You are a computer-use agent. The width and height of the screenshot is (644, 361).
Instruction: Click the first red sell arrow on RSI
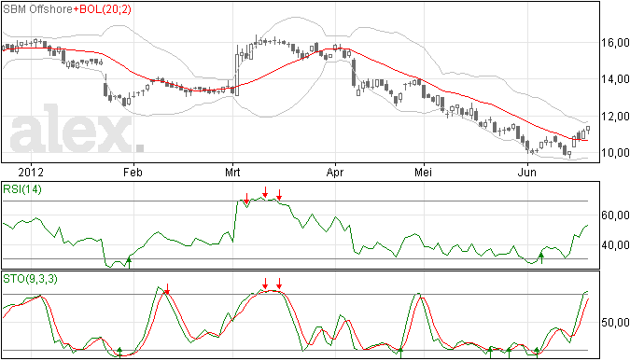pyautogui.click(x=246, y=199)
